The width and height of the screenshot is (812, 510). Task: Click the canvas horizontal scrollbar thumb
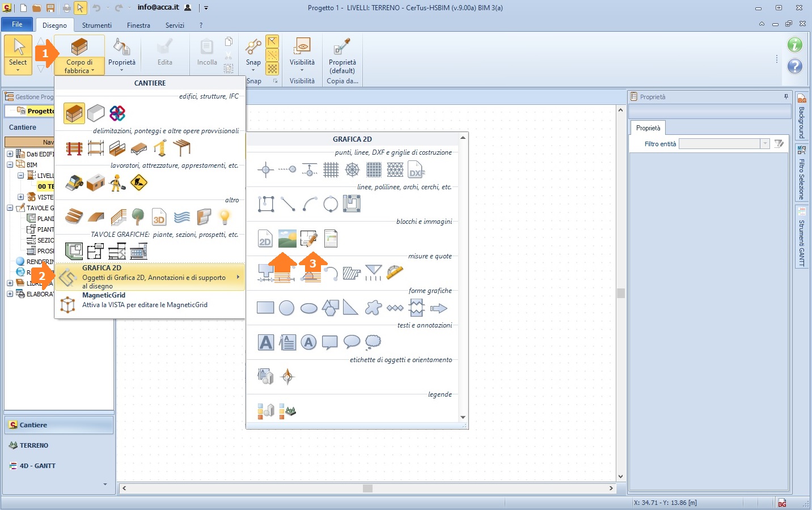tap(367, 488)
